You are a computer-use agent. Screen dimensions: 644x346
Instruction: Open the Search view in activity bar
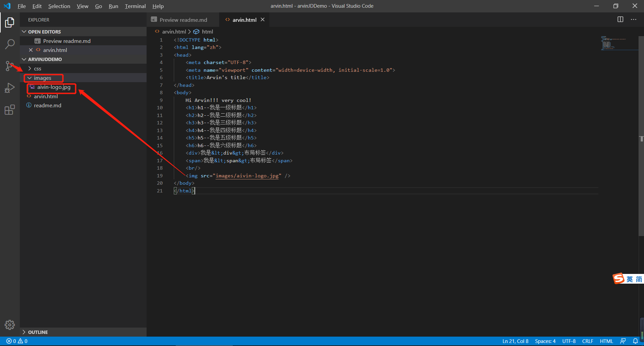(x=10, y=44)
